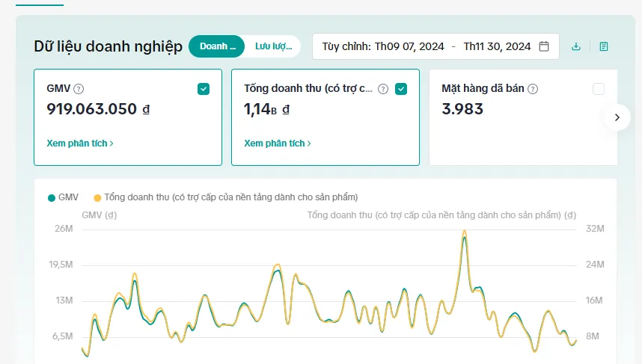642x364 pixels.
Task: Click the download data icon
Action: click(x=576, y=46)
